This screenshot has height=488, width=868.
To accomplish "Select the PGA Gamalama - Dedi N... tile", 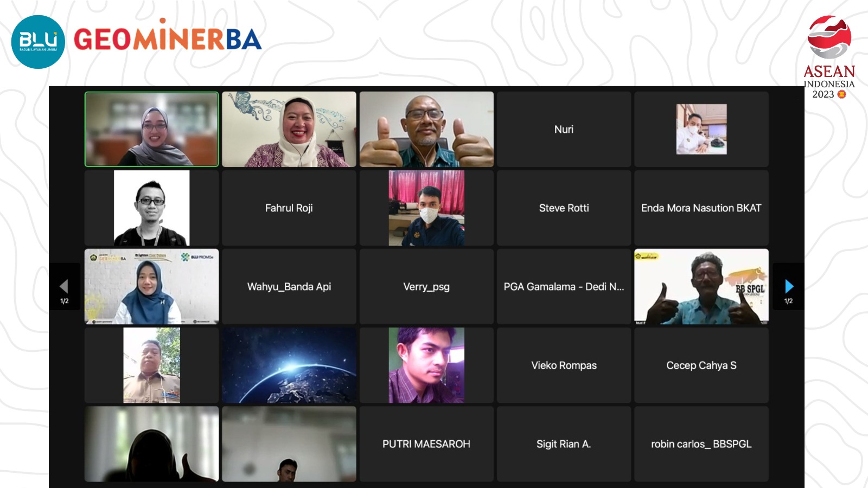I will coord(564,286).
